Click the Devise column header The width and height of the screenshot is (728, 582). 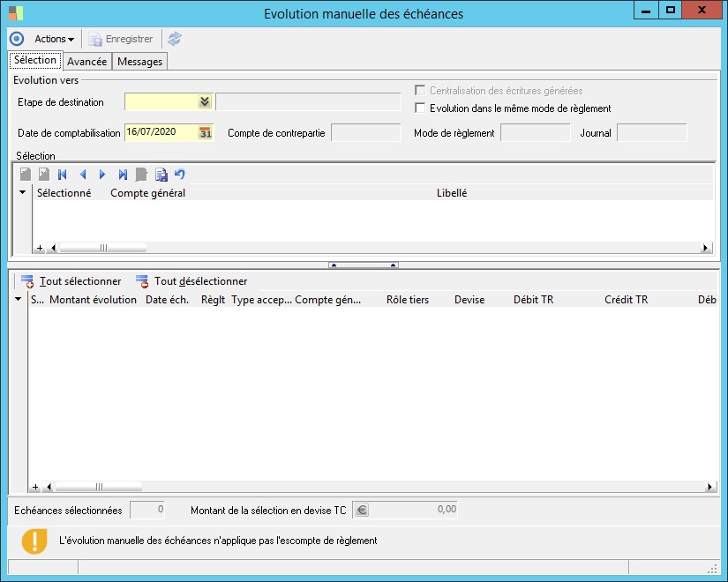click(469, 300)
